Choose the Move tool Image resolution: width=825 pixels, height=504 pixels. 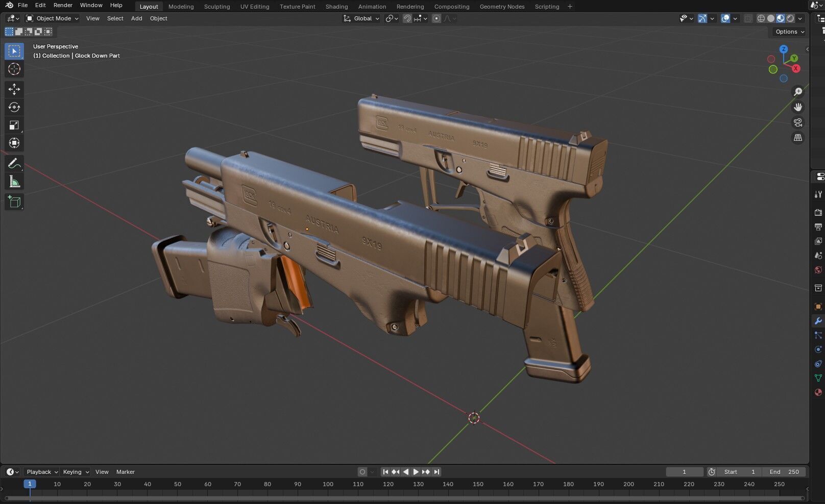pyautogui.click(x=14, y=89)
